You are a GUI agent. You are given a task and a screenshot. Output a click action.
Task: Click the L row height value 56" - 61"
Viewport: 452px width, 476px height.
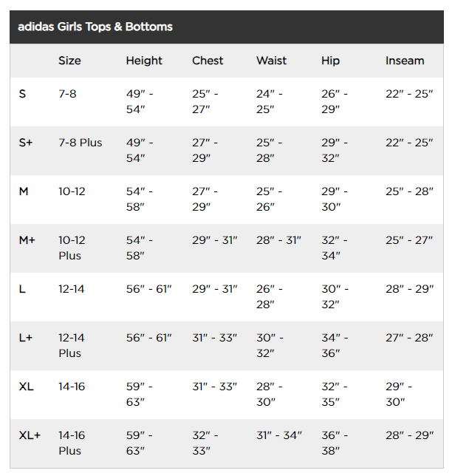pyautogui.click(x=148, y=289)
